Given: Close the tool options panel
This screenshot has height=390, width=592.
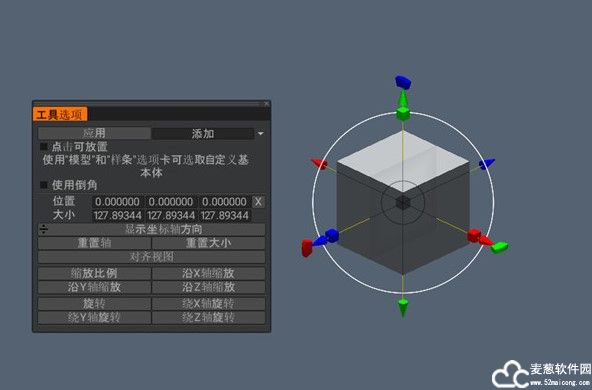Looking at the screenshot, I should 267,103.
